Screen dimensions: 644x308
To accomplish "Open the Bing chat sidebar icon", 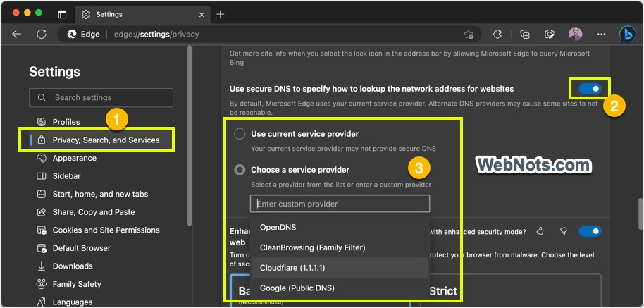I will click(628, 35).
